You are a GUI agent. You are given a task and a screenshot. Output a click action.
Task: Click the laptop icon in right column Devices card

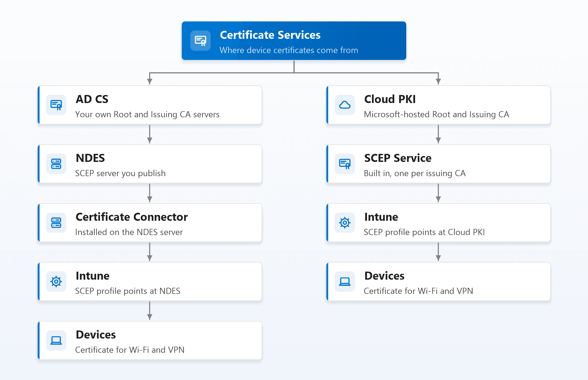pyautogui.click(x=345, y=282)
